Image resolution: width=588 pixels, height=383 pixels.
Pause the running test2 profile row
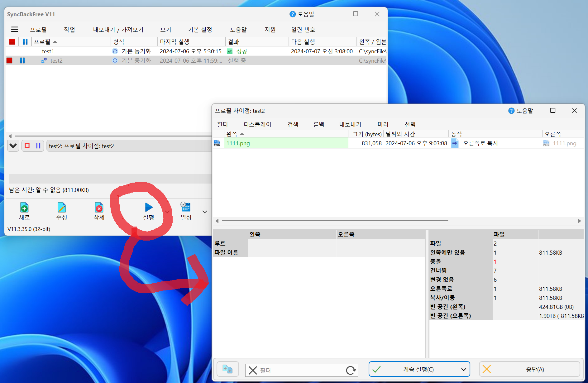(22, 60)
